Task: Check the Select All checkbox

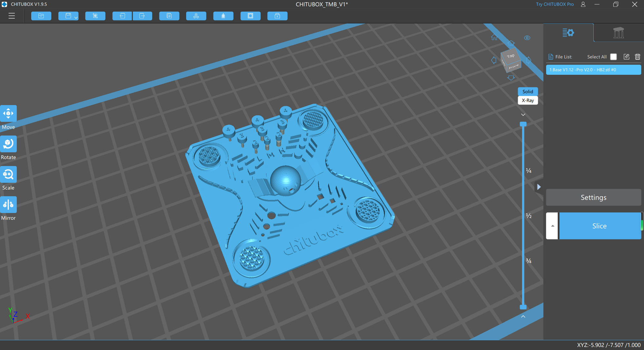Action: 613,57
